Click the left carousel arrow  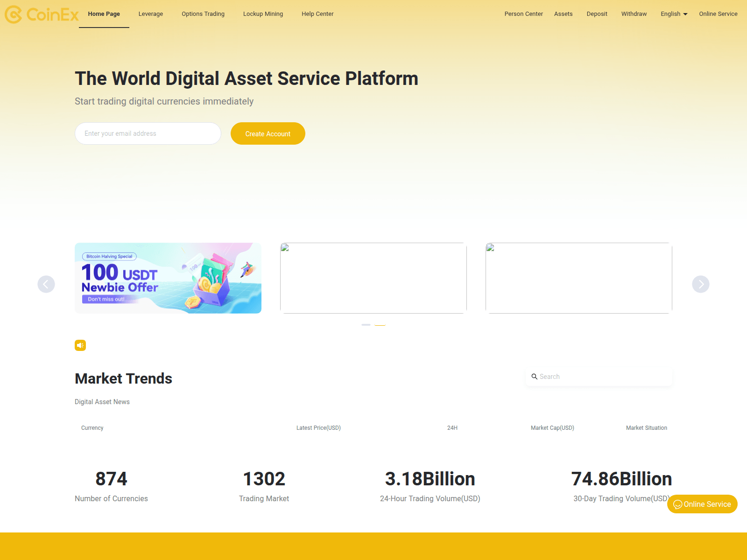46,284
